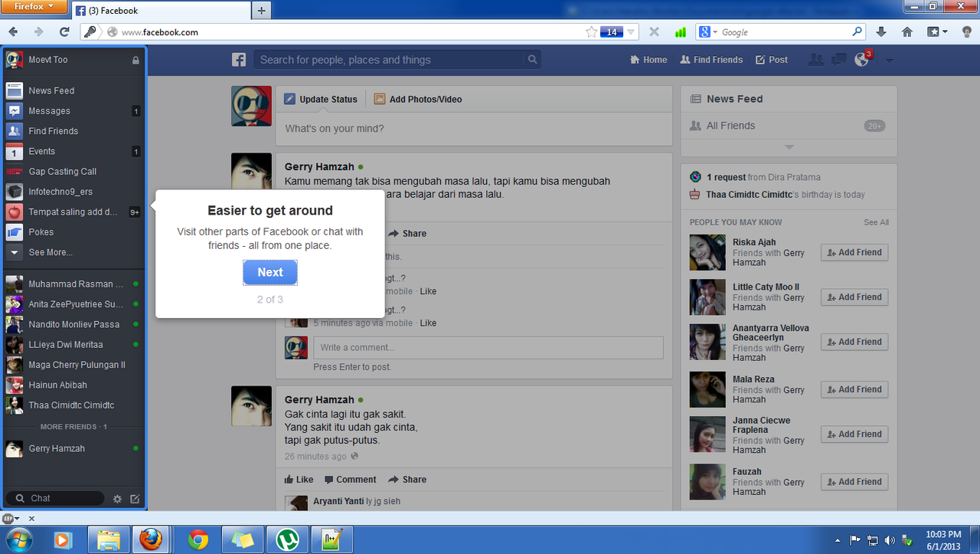Click in the What's on your mind field

click(474, 129)
